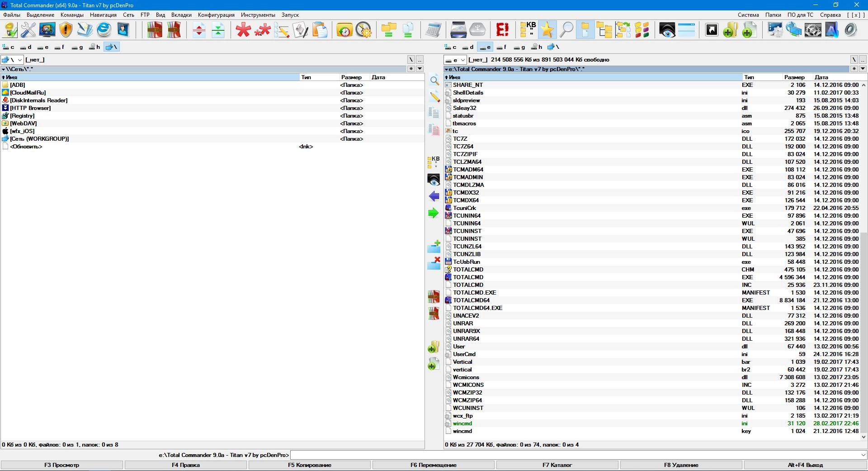The width and height of the screenshot is (868, 471).
Task: Open the left panel drive dropdown
Action: (12, 60)
